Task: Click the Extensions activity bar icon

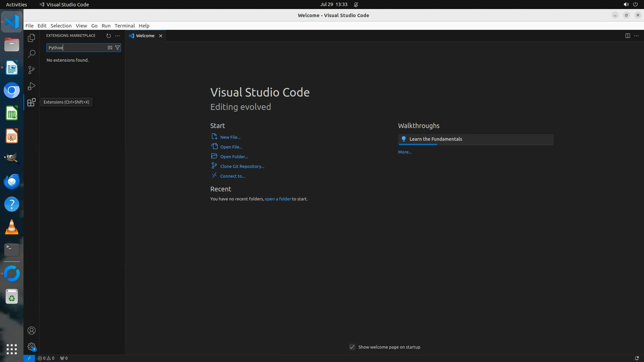Action: click(x=32, y=102)
